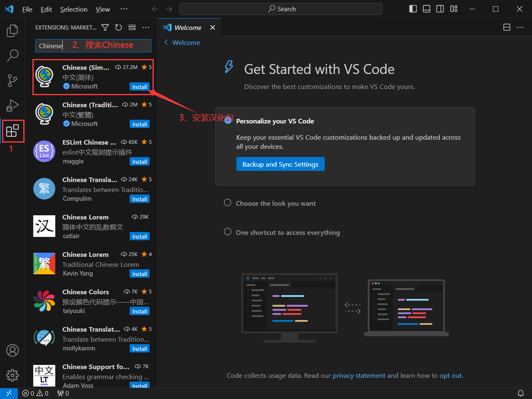Open the Source Control view
Screen dimensions: 532x399
12,80
